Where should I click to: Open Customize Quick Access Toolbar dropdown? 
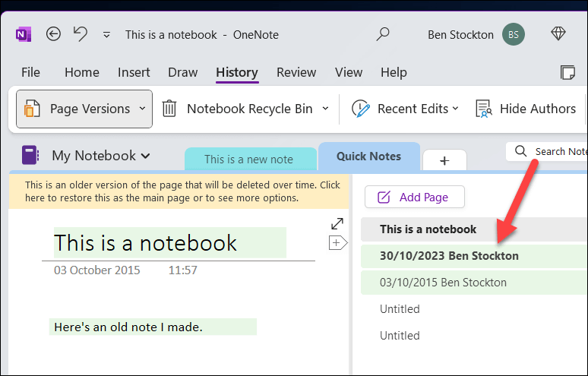point(106,35)
